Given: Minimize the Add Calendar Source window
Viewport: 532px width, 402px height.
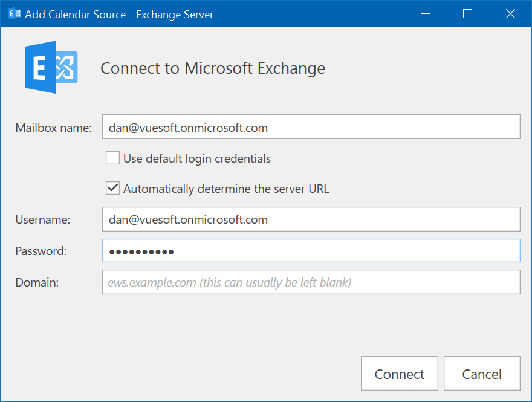Looking at the screenshot, I should tap(426, 14).
